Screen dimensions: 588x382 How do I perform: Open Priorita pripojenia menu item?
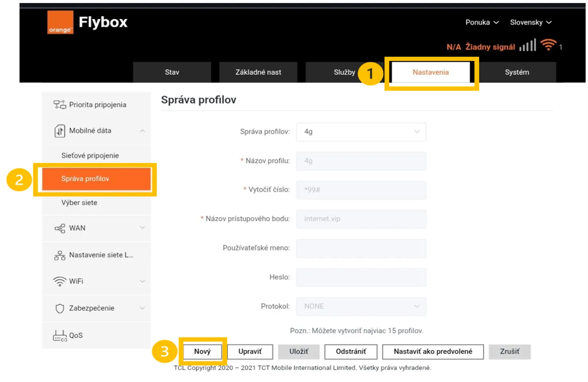[96, 105]
